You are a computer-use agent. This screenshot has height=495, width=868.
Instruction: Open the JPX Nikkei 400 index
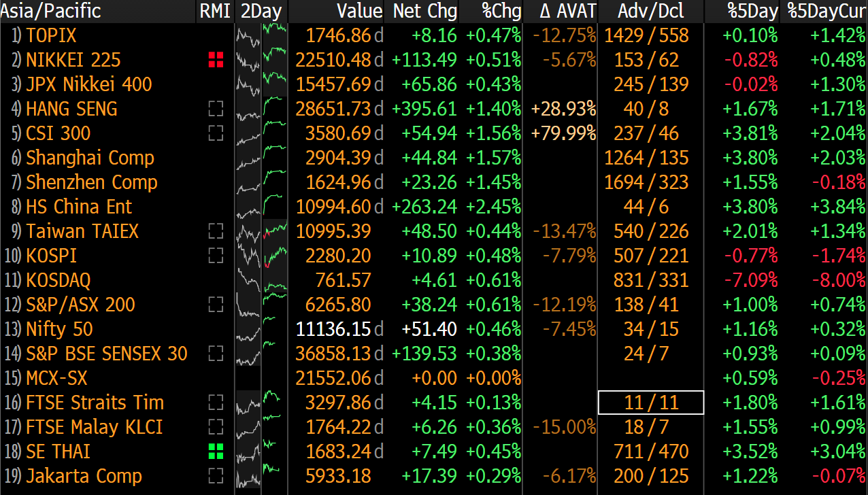(x=89, y=84)
